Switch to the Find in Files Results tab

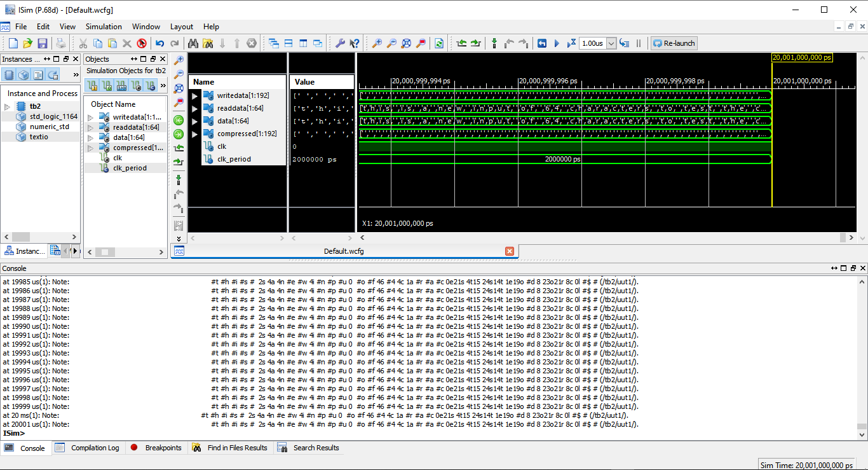point(231,448)
